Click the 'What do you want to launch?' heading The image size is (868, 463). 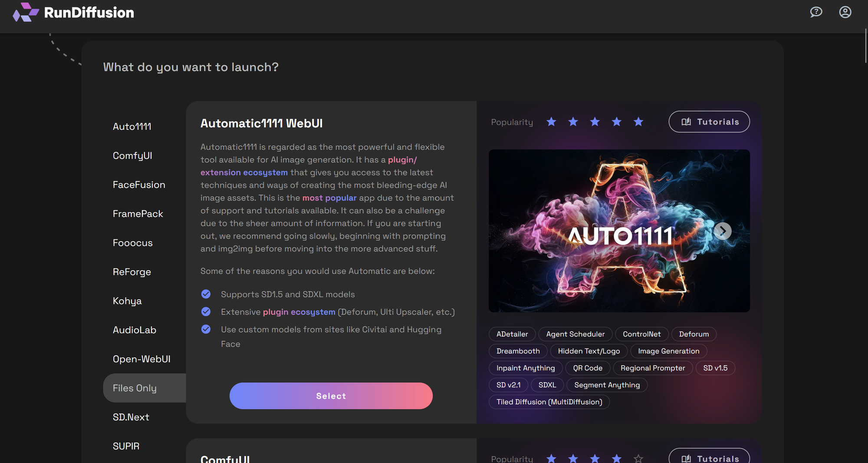191,67
